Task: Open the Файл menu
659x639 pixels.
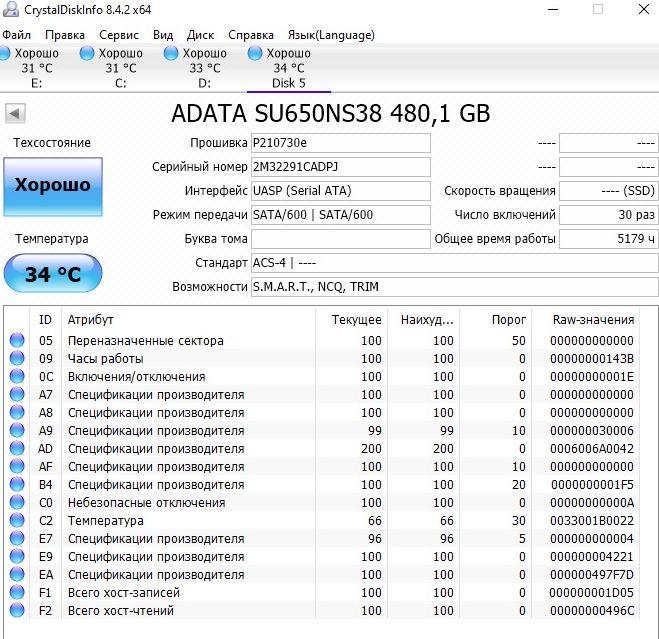Action: coord(17,35)
